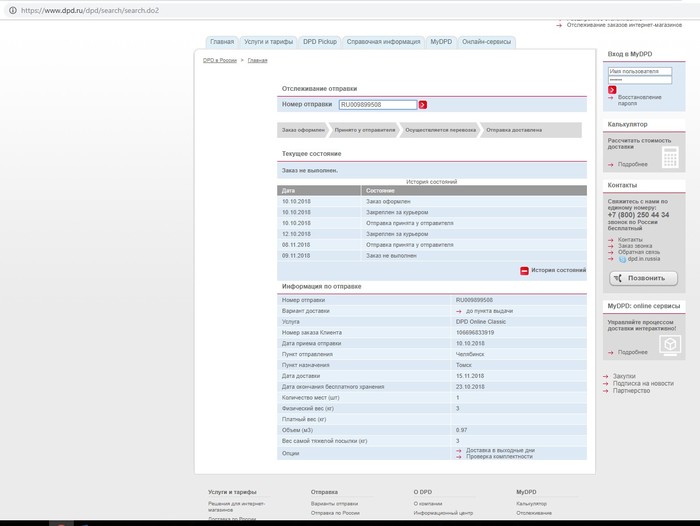Viewport: 700px width, 526px height.
Task: Click the Главная breadcrumb link
Action: pyautogui.click(x=258, y=60)
